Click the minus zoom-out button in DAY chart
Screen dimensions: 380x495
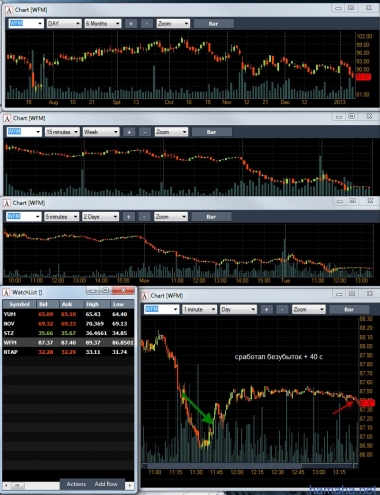click(147, 24)
